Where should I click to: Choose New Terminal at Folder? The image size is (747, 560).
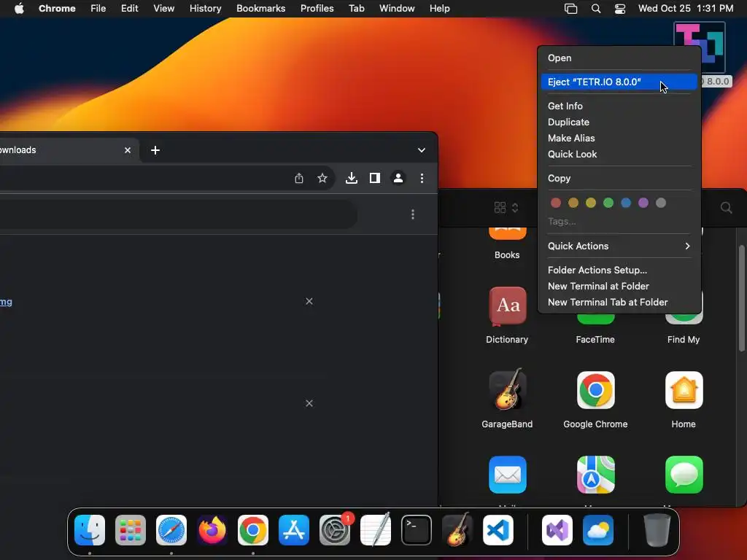619,286
